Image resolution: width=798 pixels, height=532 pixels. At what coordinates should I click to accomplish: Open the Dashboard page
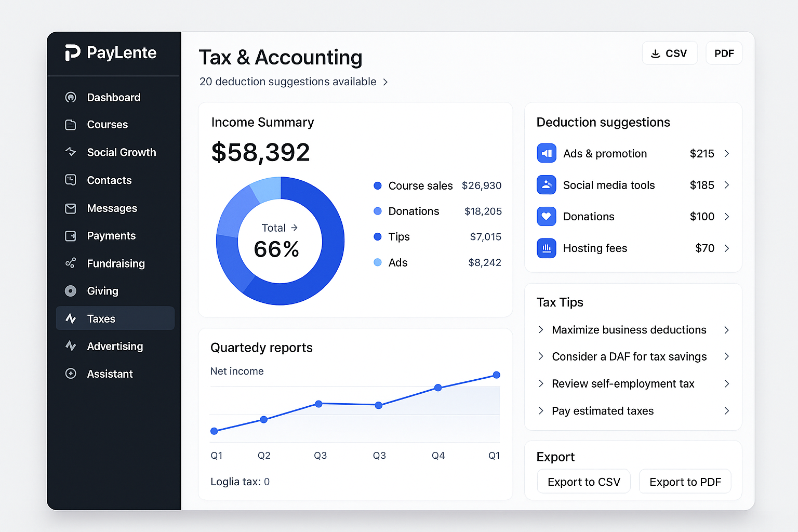[115, 97]
